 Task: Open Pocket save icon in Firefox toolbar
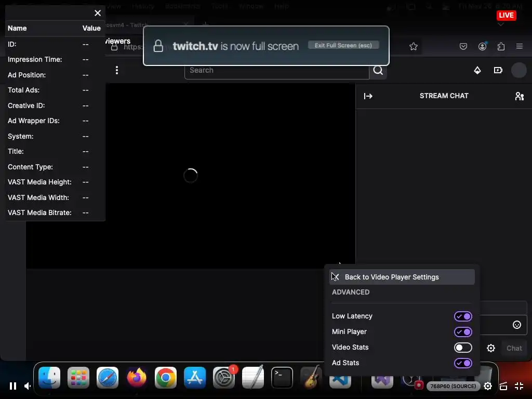[x=463, y=46]
